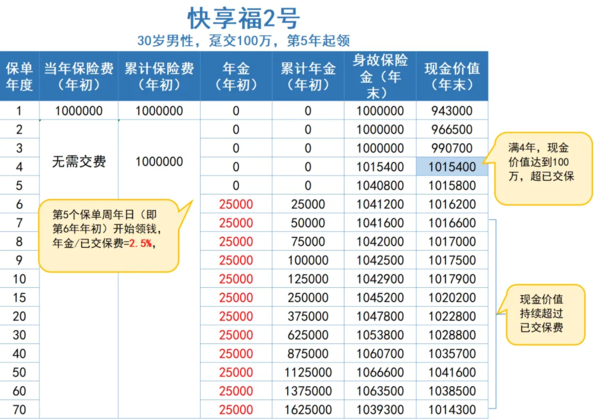Click the header 现金价值（年末）
600x419 pixels.
click(x=452, y=77)
